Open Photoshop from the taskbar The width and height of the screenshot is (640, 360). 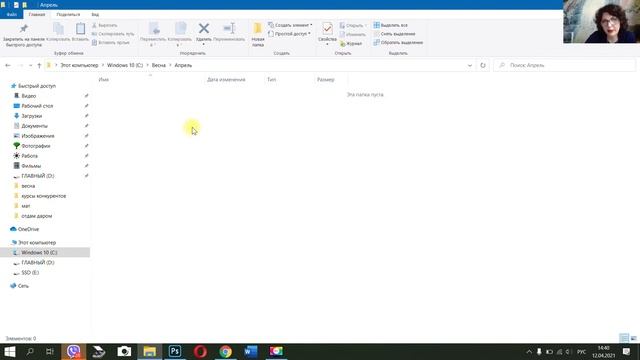click(x=175, y=351)
